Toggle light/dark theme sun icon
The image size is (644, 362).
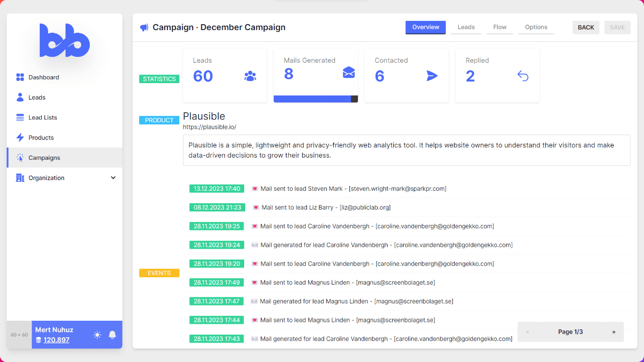97,335
